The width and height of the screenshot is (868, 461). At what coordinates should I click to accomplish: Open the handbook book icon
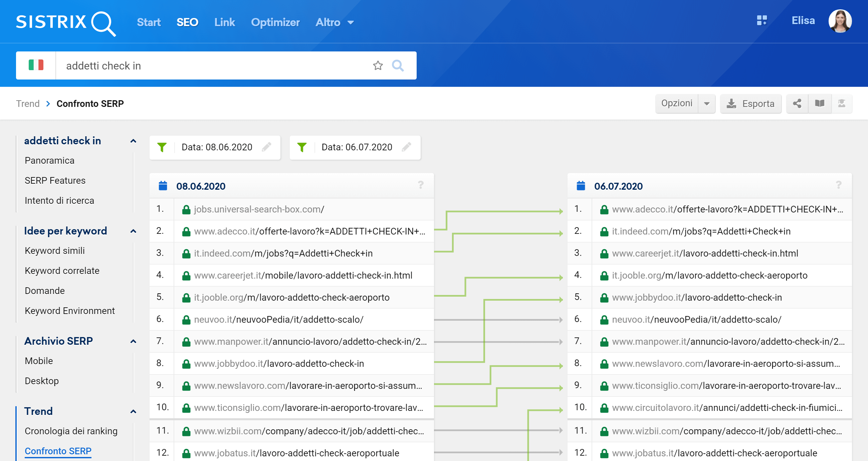(x=820, y=104)
